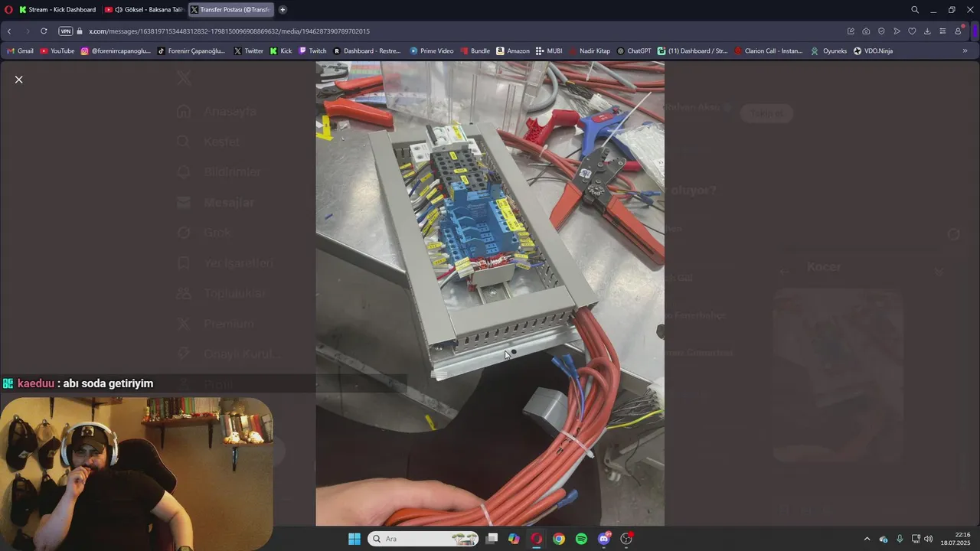Open the Windows Start menu

[354, 539]
